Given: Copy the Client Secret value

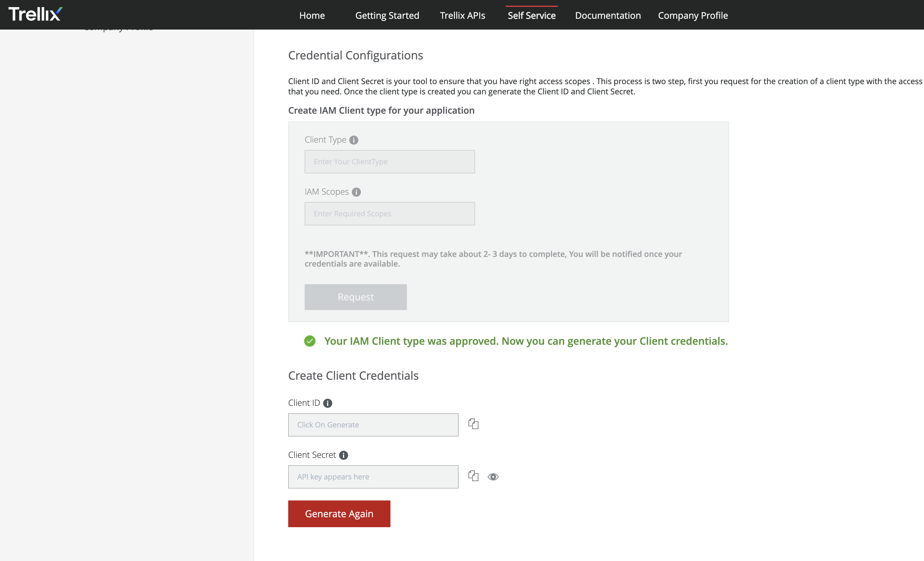Looking at the screenshot, I should (x=473, y=476).
